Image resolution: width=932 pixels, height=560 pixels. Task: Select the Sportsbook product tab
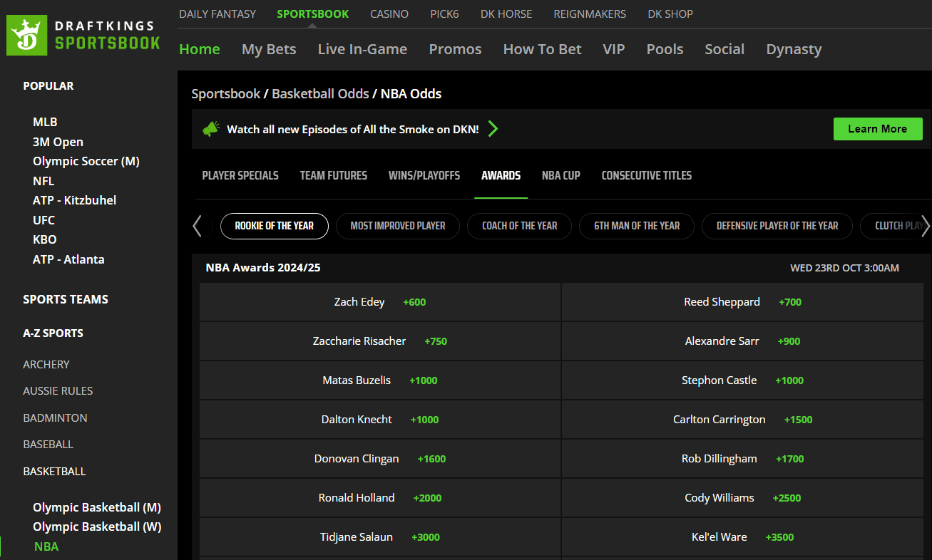313,14
